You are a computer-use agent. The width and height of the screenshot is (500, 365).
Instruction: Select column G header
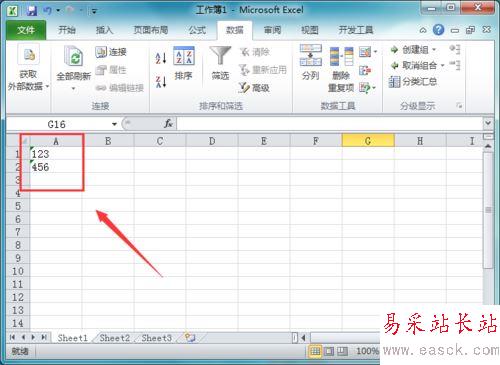coord(368,141)
